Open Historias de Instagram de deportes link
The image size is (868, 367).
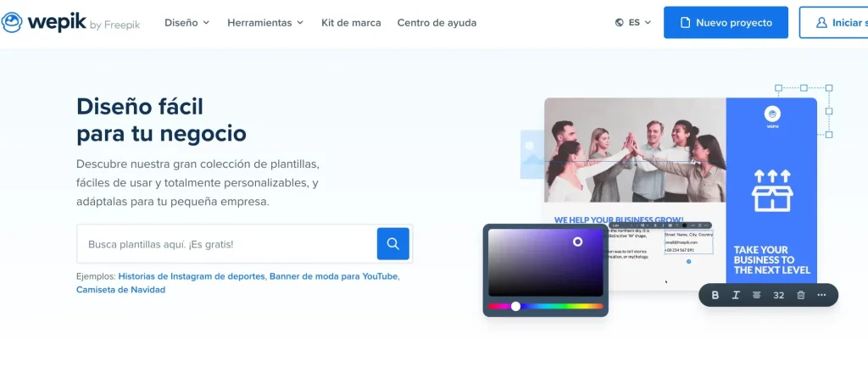(x=192, y=275)
